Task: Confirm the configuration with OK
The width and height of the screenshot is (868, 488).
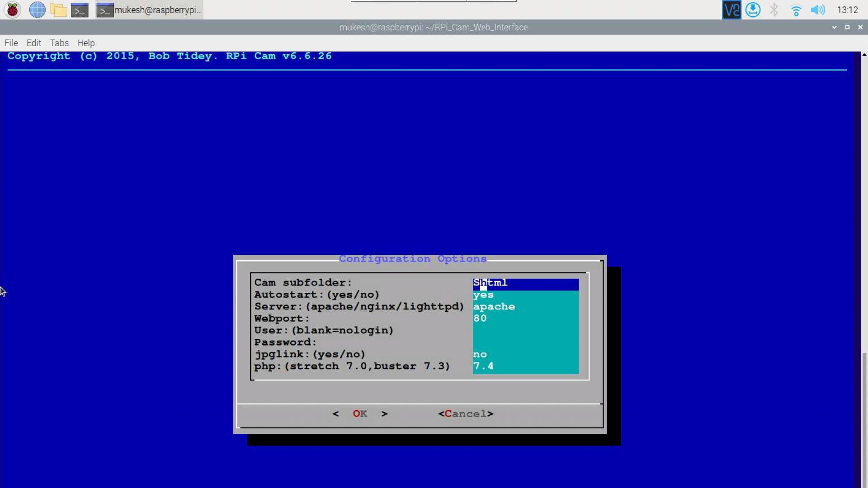Action: [x=360, y=413]
